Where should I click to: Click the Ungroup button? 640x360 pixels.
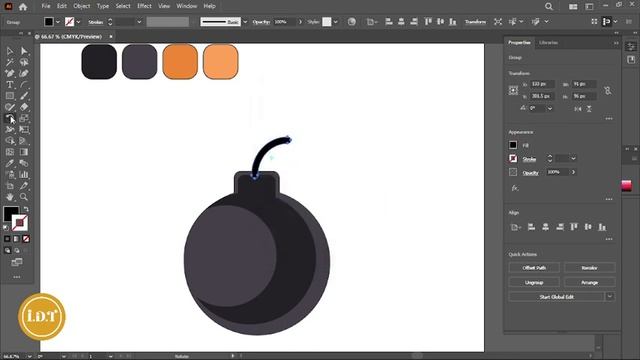tap(534, 282)
